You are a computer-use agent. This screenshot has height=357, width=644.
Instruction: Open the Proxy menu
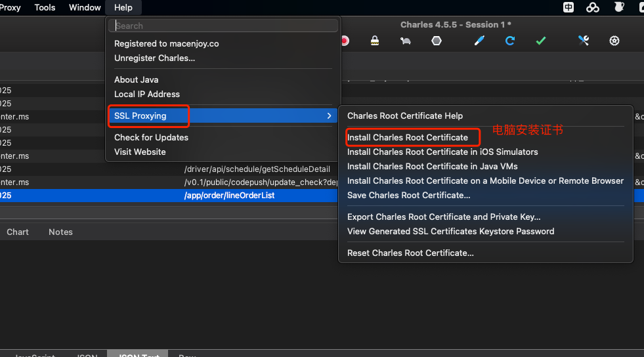(10, 7)
